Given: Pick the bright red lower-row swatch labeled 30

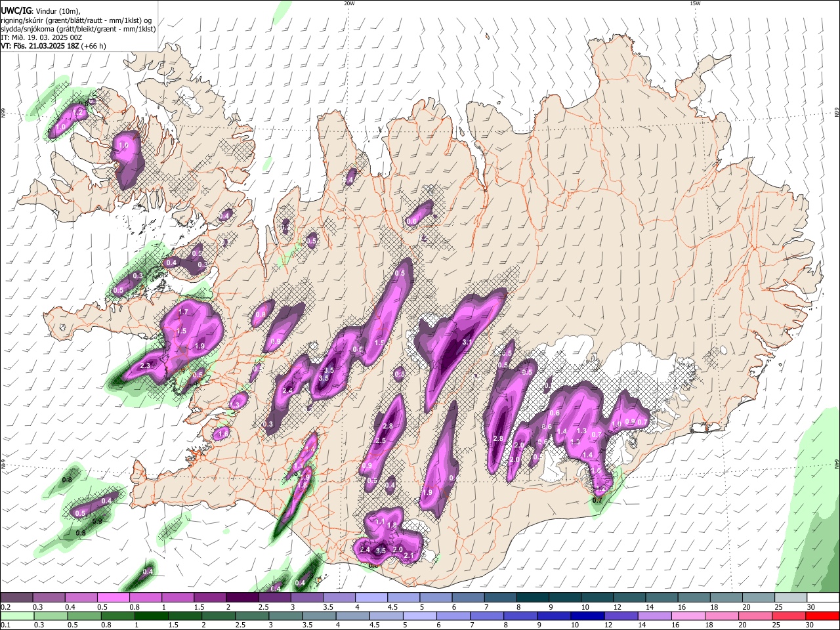Looking at the screenshot, I should pos(823,616).
